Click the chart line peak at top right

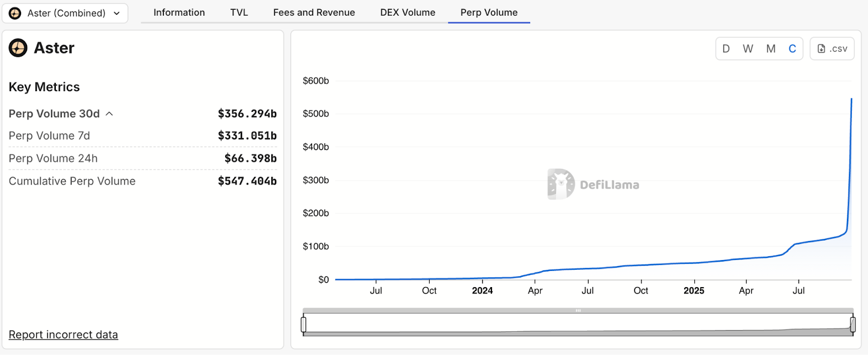click(851, 99)
